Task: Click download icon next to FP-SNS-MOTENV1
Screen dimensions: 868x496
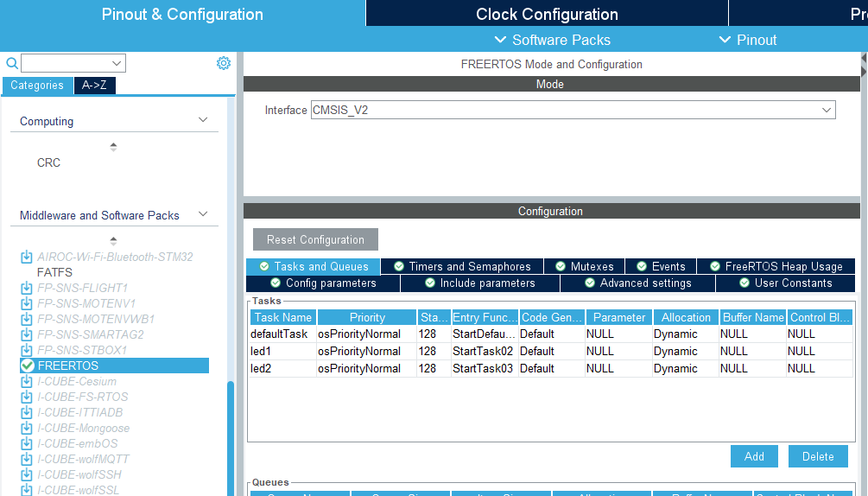Action: (x=27, y=303)
